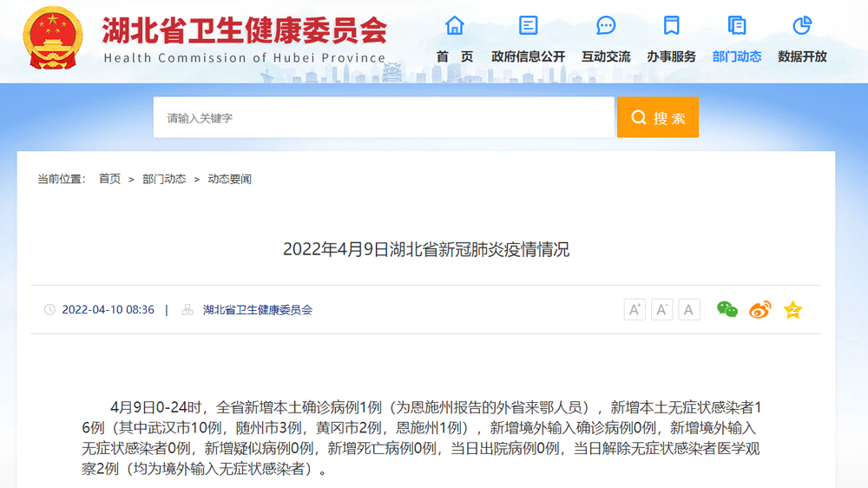The image size is (868, 488).
Task: Click the 数据开放 pie chart icon
Action: pos(802,25)
